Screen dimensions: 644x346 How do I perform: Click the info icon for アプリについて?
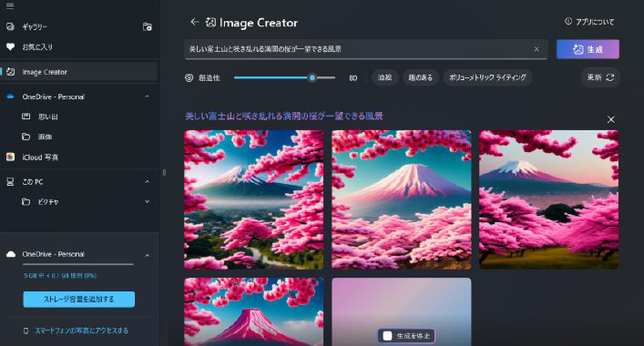pyautogui.click(x=568, y=21)
